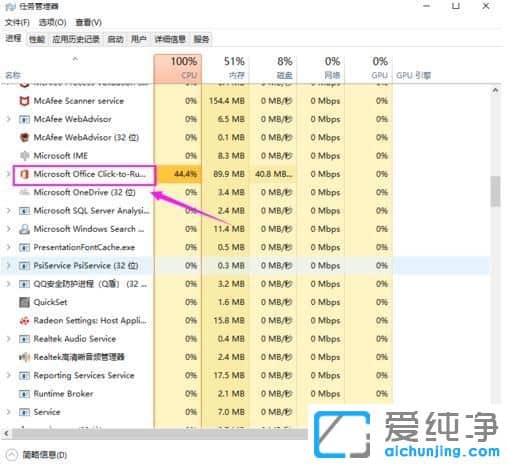The image size is (508, 464).
Task: Open the 文件(F) menu
Action: coord(17,22)
